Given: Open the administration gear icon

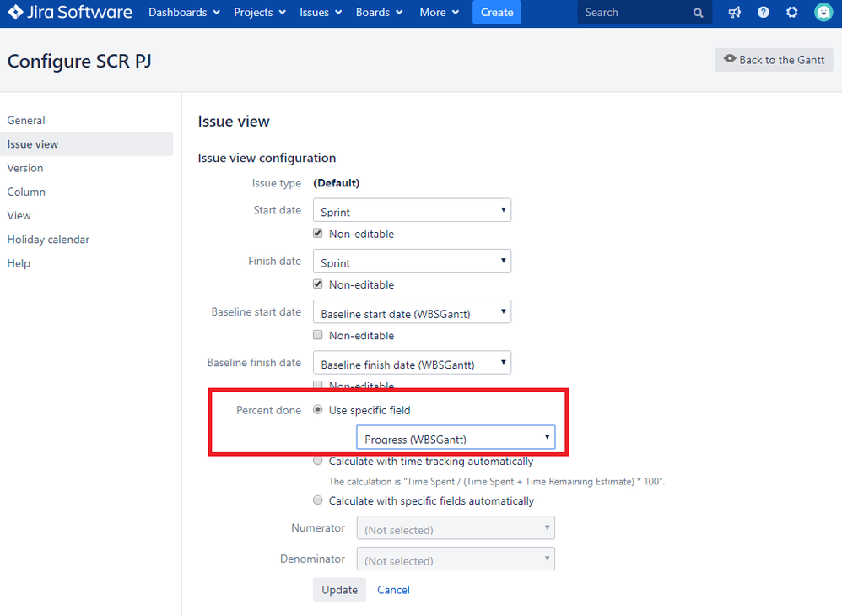Looking at the screenshot, I should (x=792, y=12).
